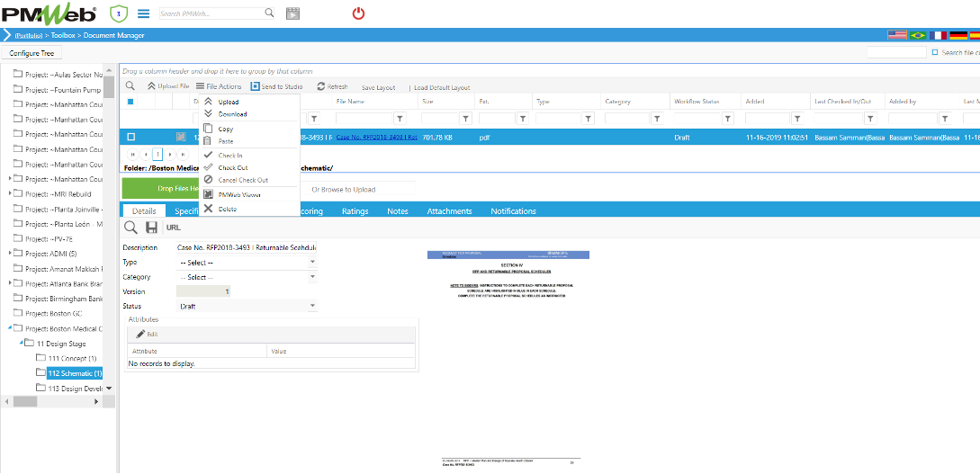
Task: Refresh the document grid
Action: pyautogui.click(x=332, y=87)
